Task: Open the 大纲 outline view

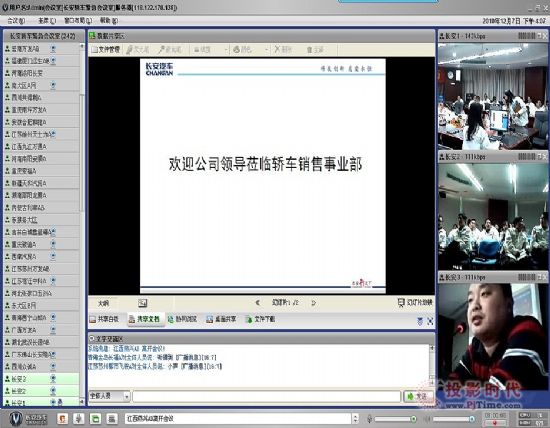Action: point(103,303)
